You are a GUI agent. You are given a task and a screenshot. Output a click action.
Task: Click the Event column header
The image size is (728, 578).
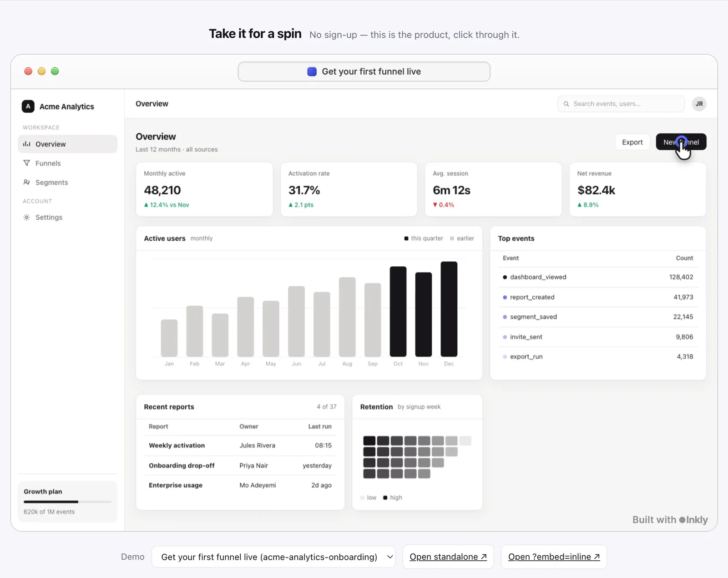tap(511, 258)
